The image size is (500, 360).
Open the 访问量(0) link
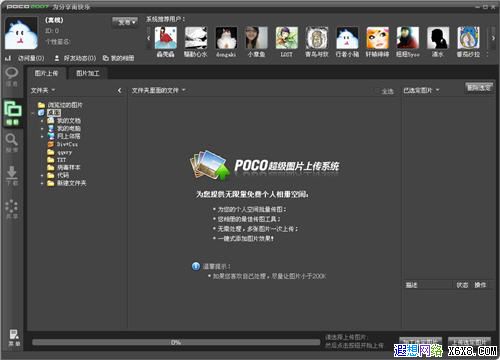[x=31, y=58]
